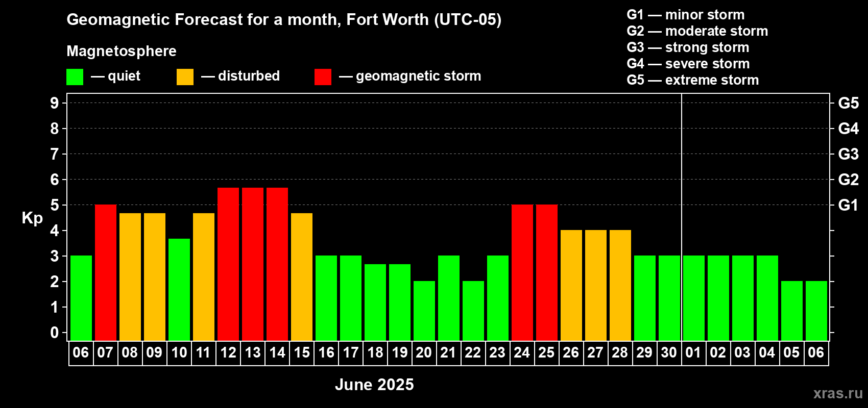Click date label 06 at chart start
Screen dimensions: 868x408
[x=81, y=352]
